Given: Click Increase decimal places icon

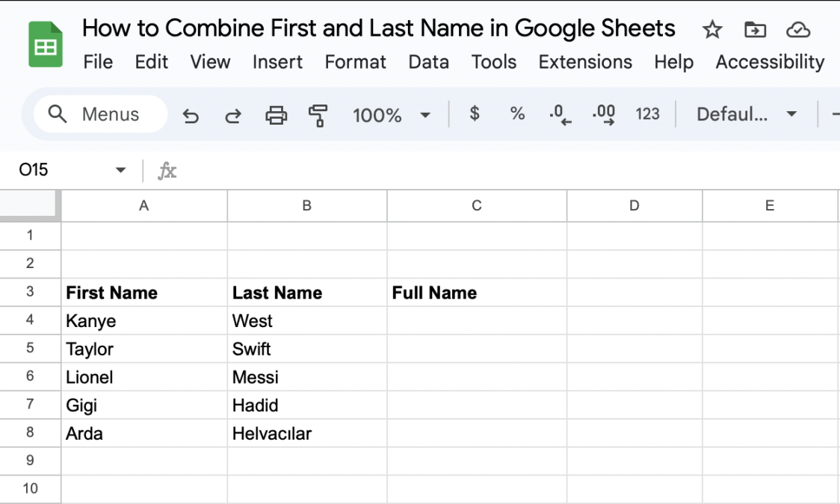Looking at the screenshot, I should click(x=602, y=114).
